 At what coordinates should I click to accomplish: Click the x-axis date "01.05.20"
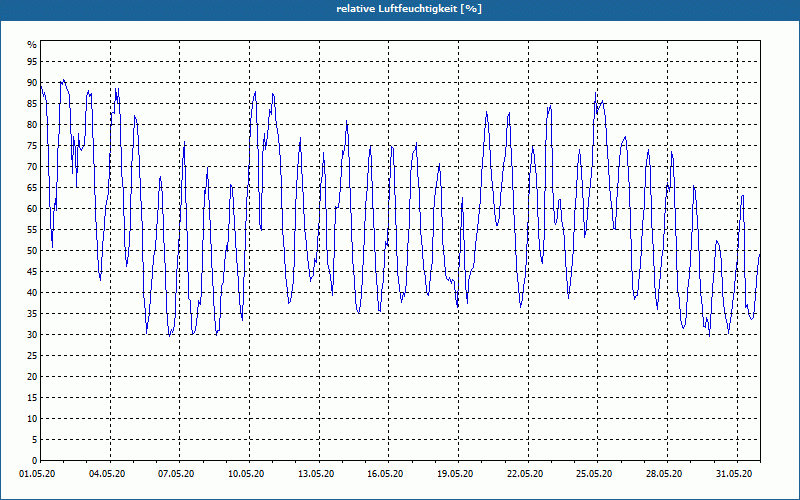click(37, 474)
